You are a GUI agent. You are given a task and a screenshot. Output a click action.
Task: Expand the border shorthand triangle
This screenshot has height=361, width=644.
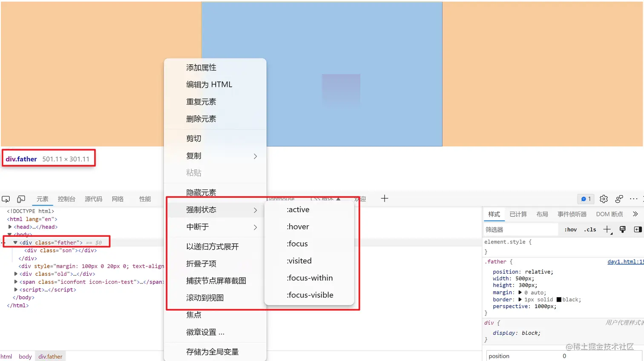pyautogui.click(x=520, y=299)
